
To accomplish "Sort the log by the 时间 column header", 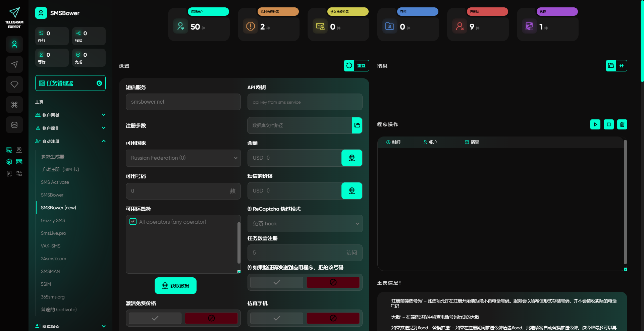I will click(393, 142).
